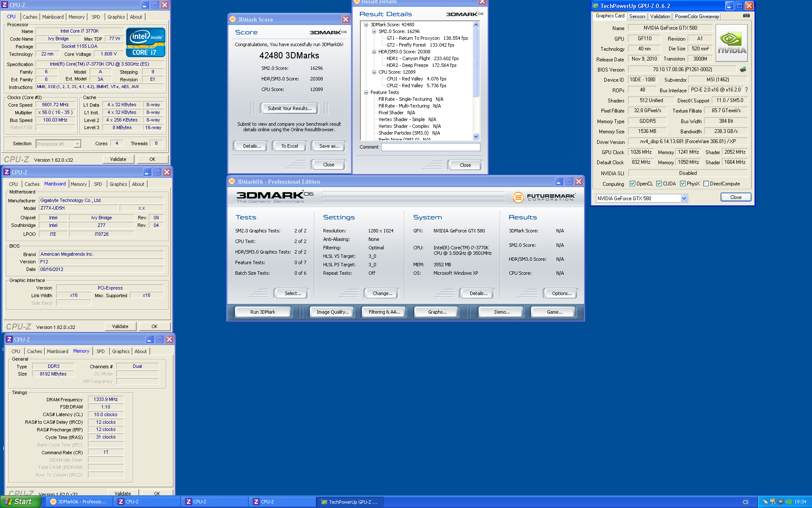This screenshot has height=508, width=812.
Task: Select GT1 - Return To Proxycon row
Action: tap(427, 38)
